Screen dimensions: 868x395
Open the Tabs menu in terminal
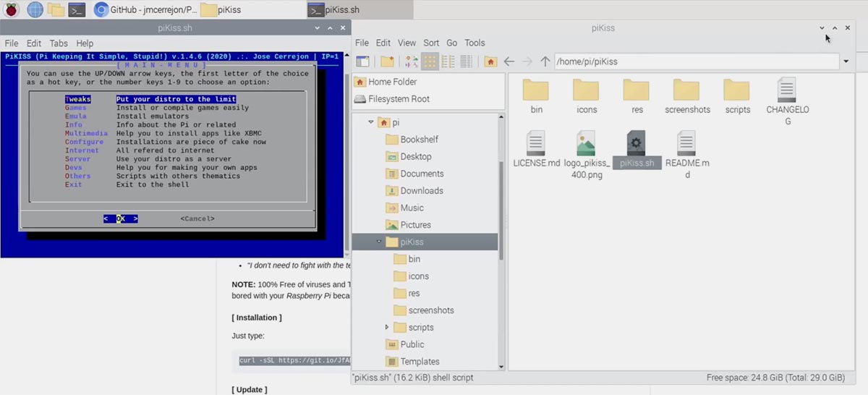(59, 43)
